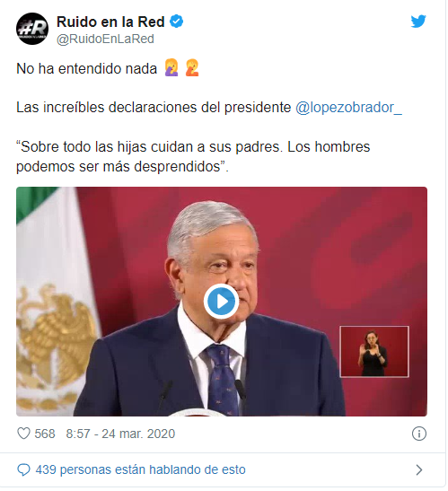Open '439 personas están hablando de esto'
This screenshot has width=448, height=491.
pos(140,469)
